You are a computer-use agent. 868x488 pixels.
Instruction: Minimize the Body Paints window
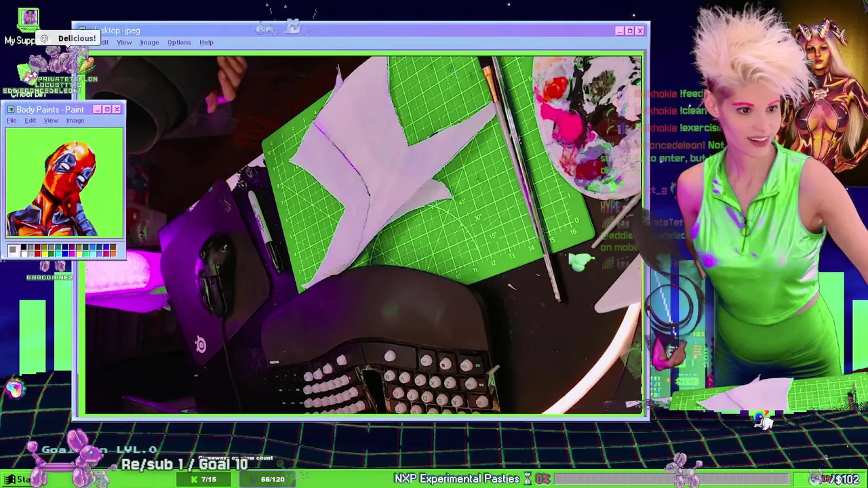pos(97,109)
